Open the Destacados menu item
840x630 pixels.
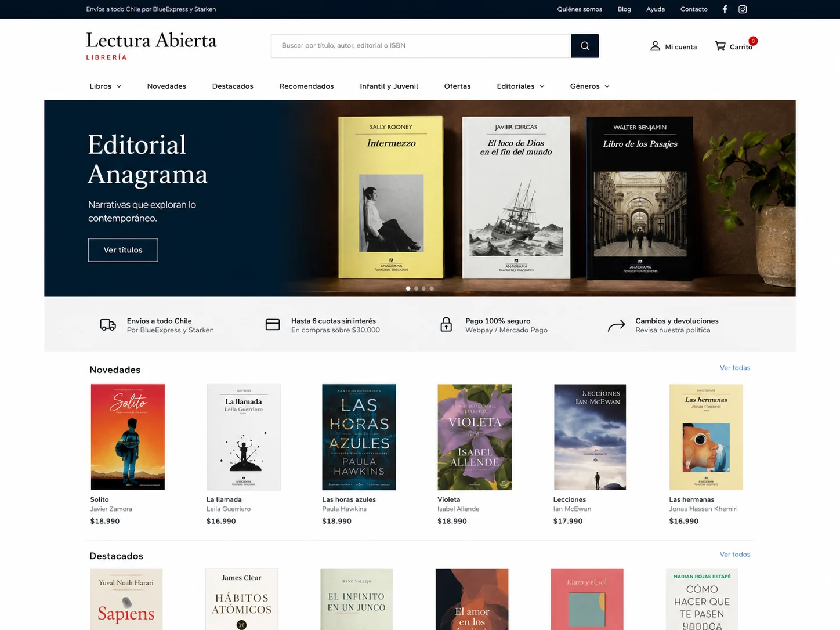point(233,86)
